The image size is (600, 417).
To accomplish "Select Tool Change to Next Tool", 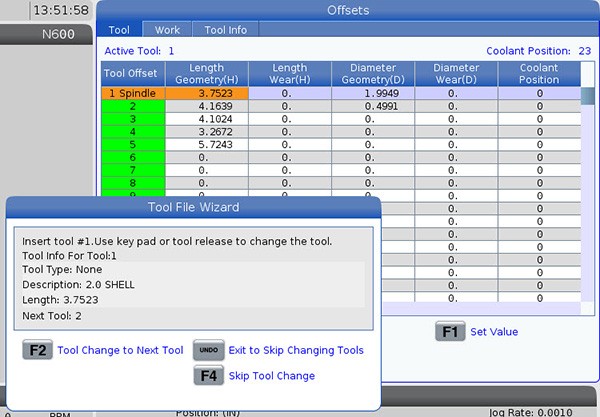I will [120, 350].
